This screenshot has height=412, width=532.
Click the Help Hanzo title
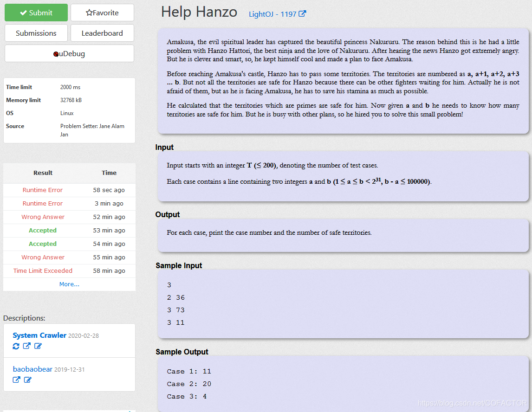coord(199,12)
